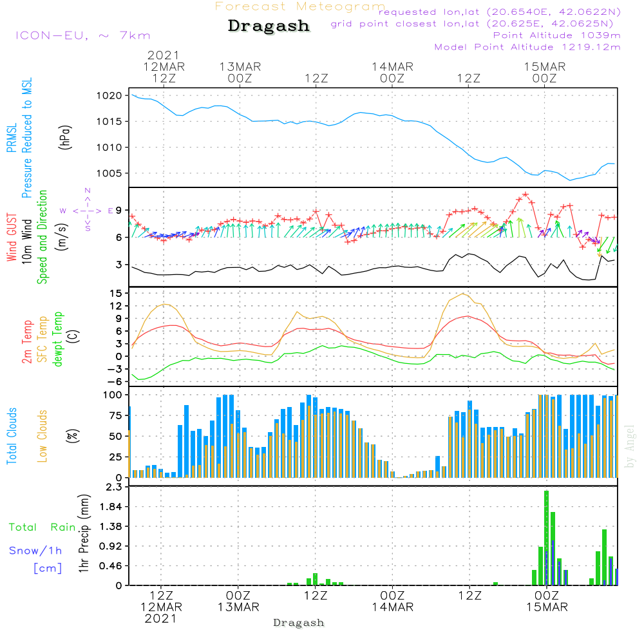Click the 'PRMSL' pressure axis title

[x=12, y=138]
